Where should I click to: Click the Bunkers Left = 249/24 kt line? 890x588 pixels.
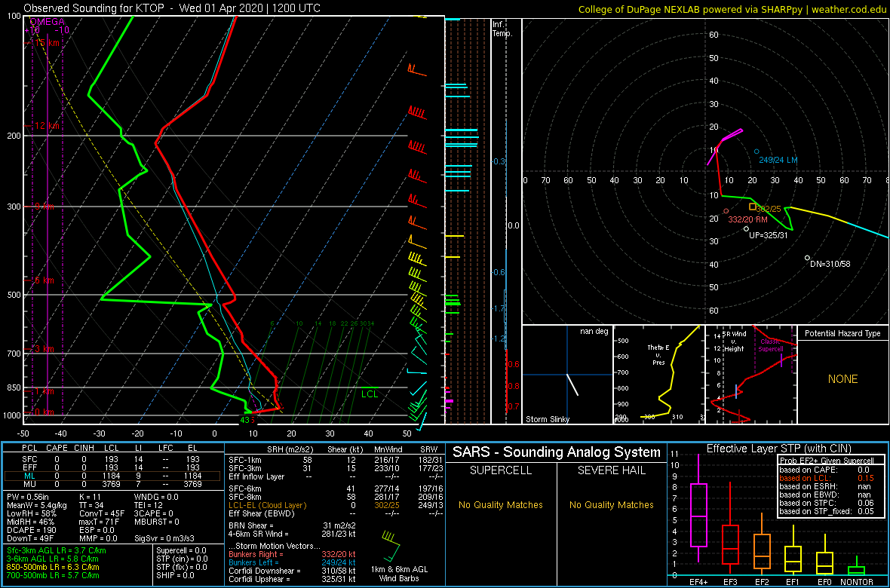pos(292,562)
